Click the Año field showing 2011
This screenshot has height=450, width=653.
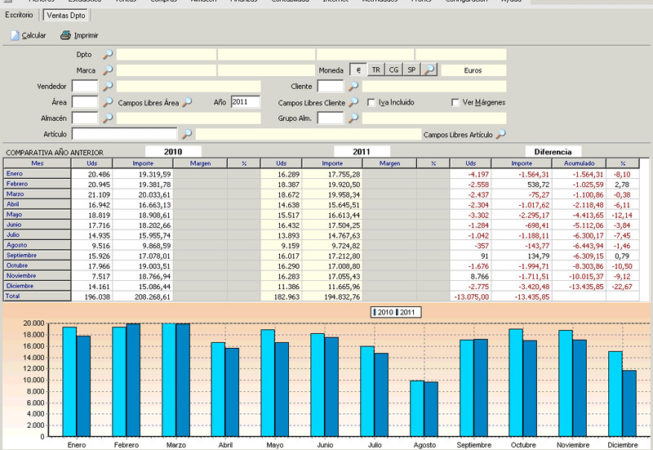coord(245,102)
